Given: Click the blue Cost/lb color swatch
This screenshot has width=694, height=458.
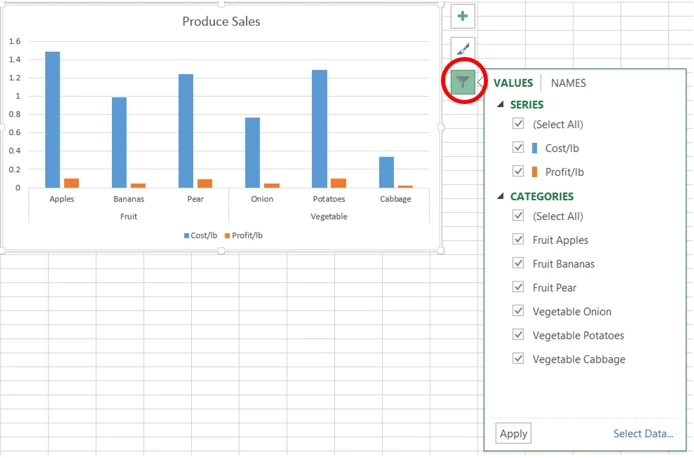Looking at the screenshot, I should [x=535, y=148].
